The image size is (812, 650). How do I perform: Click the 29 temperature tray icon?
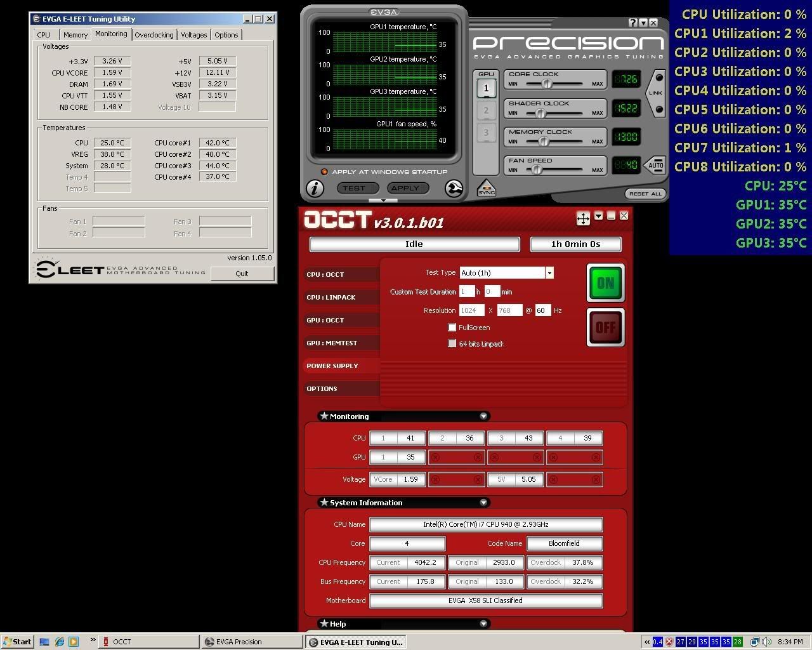coord(691,642)
